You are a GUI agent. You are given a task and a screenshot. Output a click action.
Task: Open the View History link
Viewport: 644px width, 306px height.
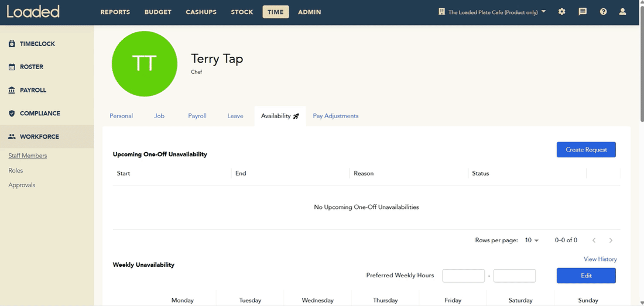click(600, 259)
